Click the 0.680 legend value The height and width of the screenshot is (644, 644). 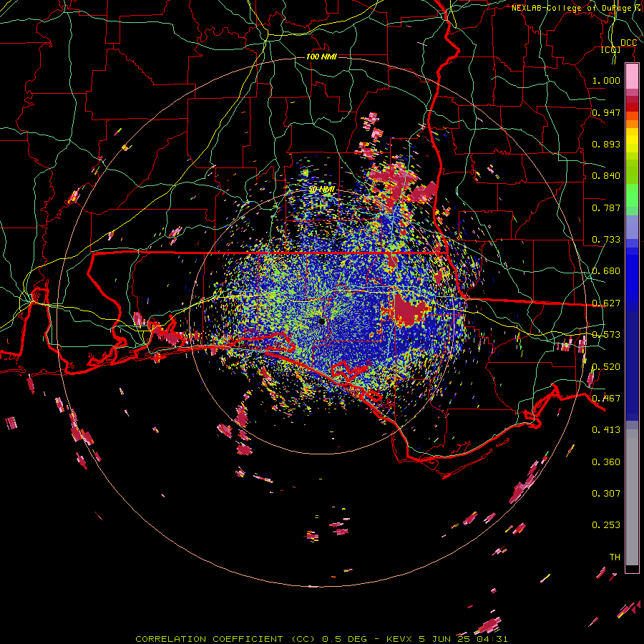tap(606, 271)
